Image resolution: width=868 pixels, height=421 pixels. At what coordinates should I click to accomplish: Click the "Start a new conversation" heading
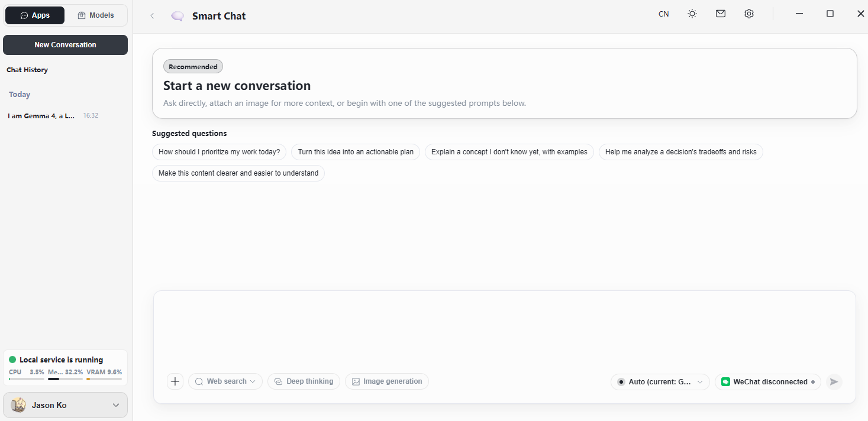[x=237, y=86]
